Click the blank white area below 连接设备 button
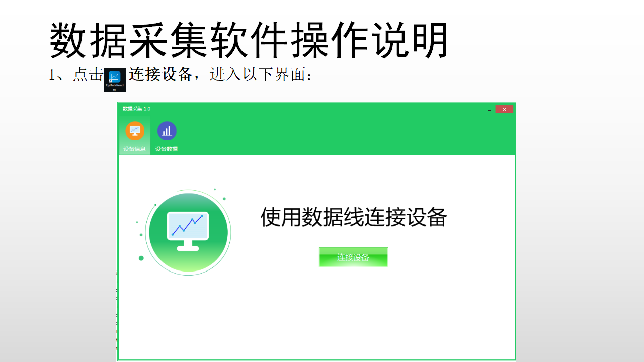This screenshot has width=644, height=362. coord(353,312)
